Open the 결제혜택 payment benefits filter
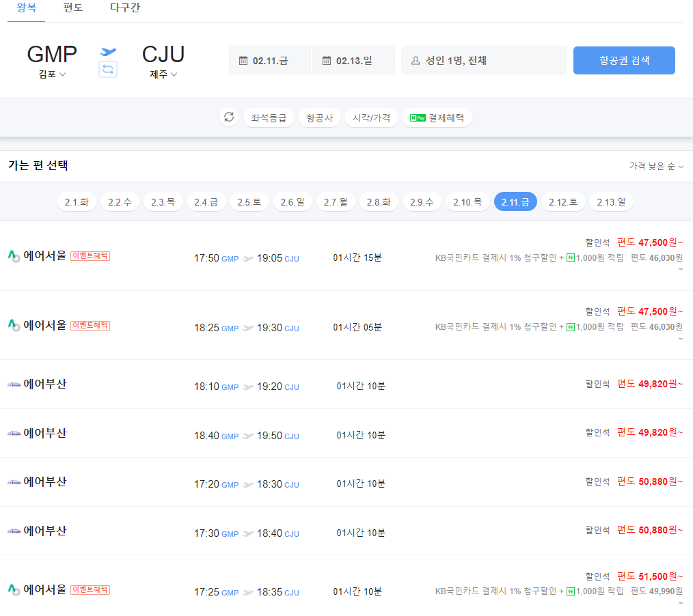The height and width of the screenshot is (616, 693). tap(437, 118)
